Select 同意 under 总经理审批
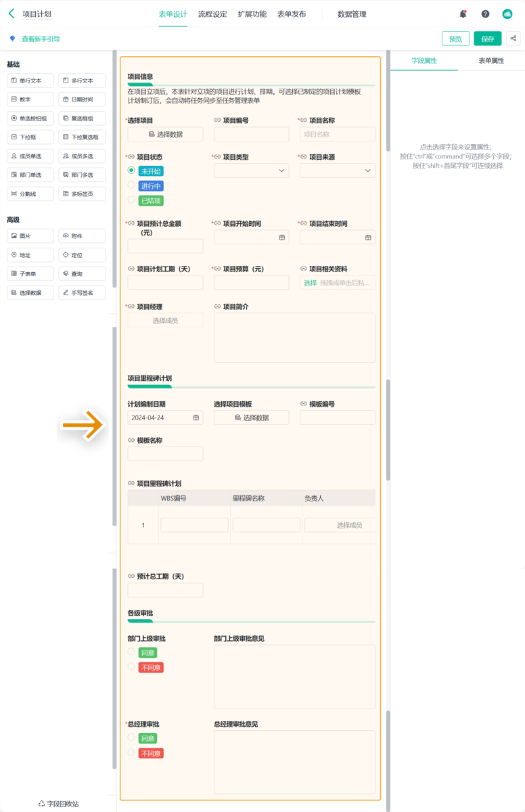The width and height of the screenshot is (525, 812). pyautogui.click(x=132, y=738)
